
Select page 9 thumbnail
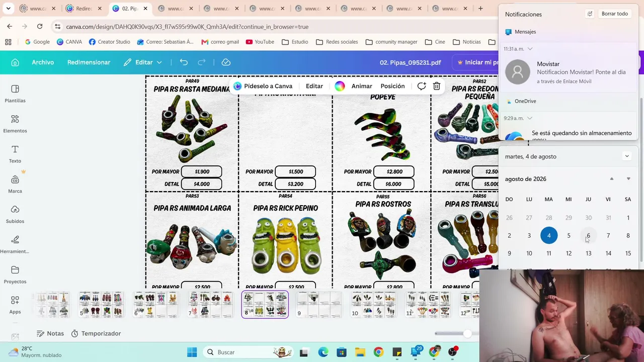[x=318, y=304]
